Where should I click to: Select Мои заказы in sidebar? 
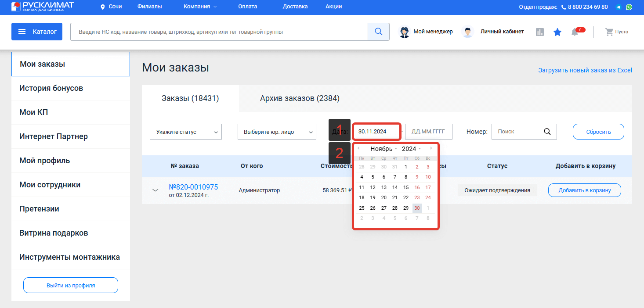pyautogui.click(x=71, y=64)
